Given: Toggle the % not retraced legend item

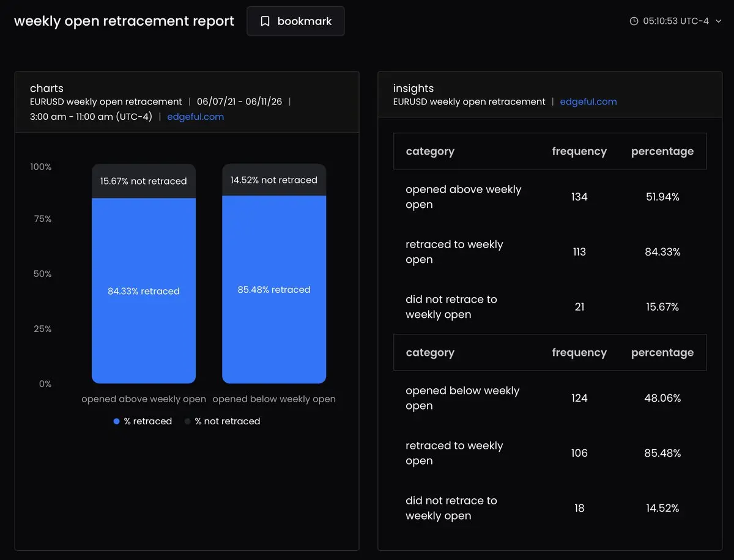Looking at the screenshot, I should (222, 421).
